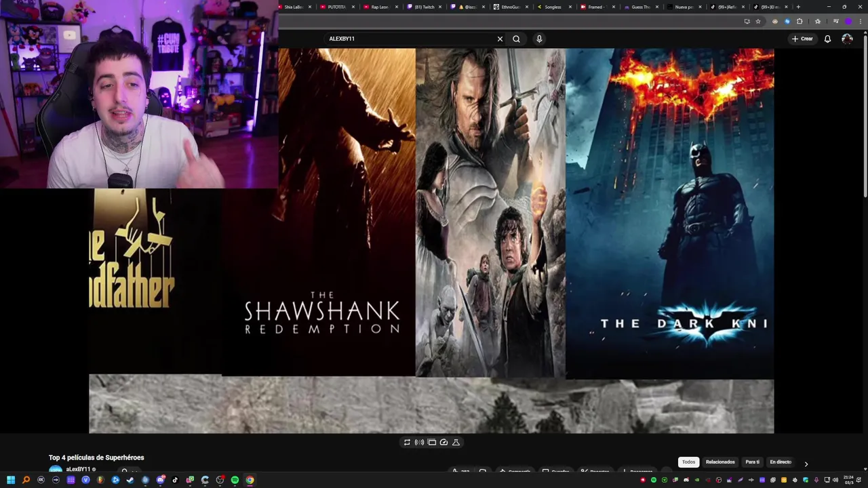The height and width of the screenshot is (488, 868).
Task: Switch to the EthnoGuessr tab
Action: (511, 7)
